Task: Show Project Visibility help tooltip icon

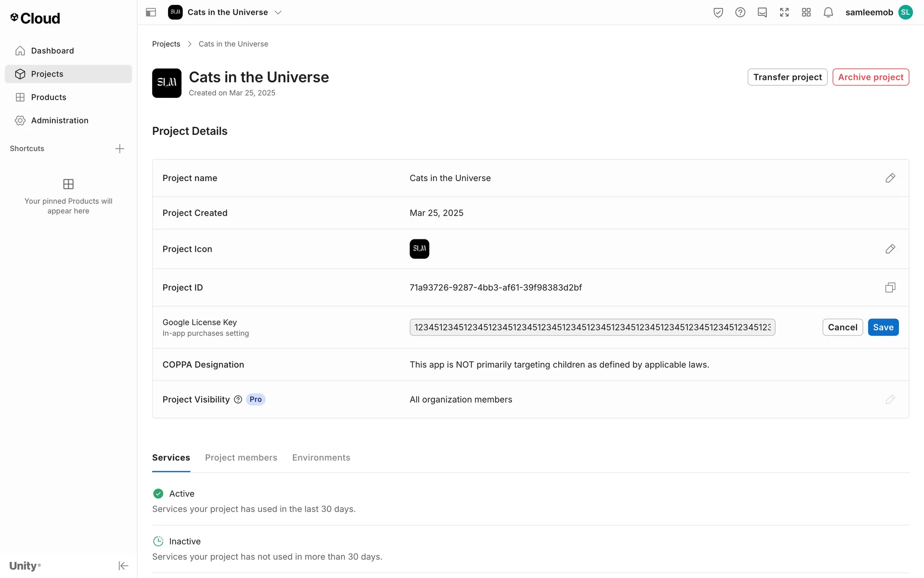Action: [238, 399]
